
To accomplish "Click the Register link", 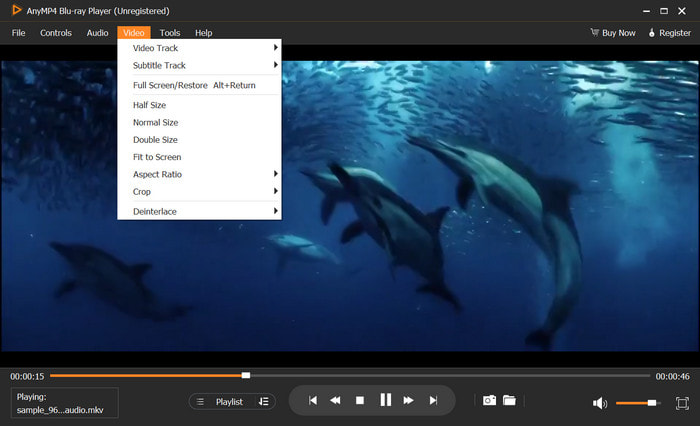I will 675,33.
